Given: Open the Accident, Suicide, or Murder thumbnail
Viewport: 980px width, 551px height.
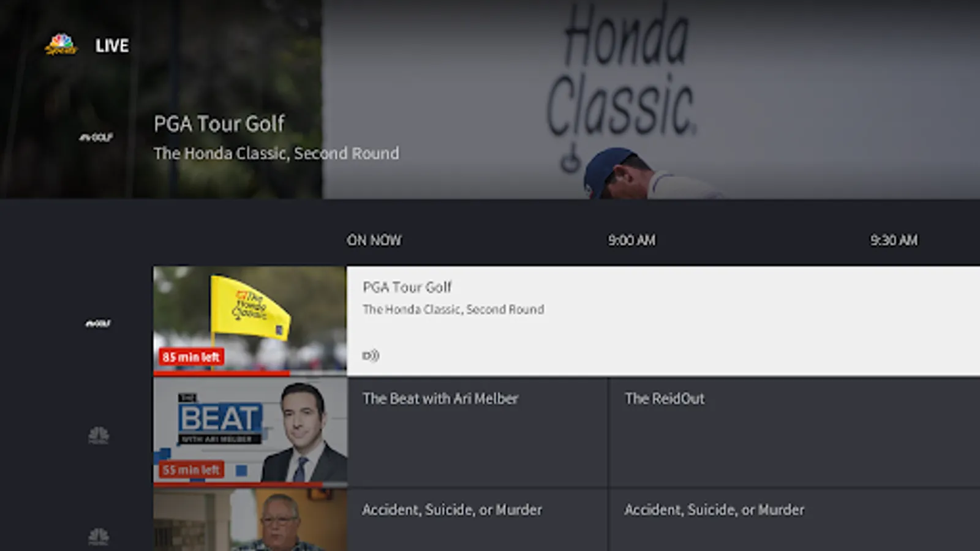Looking at the screenshot, I should coord(250,520).
